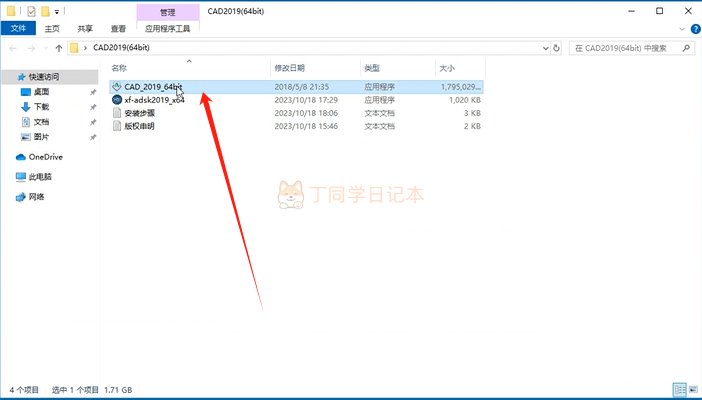Go up one folder level

coord(59,48)
